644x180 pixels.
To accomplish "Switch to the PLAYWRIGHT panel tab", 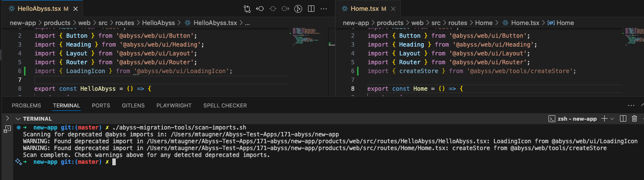I will pos(174,105).
